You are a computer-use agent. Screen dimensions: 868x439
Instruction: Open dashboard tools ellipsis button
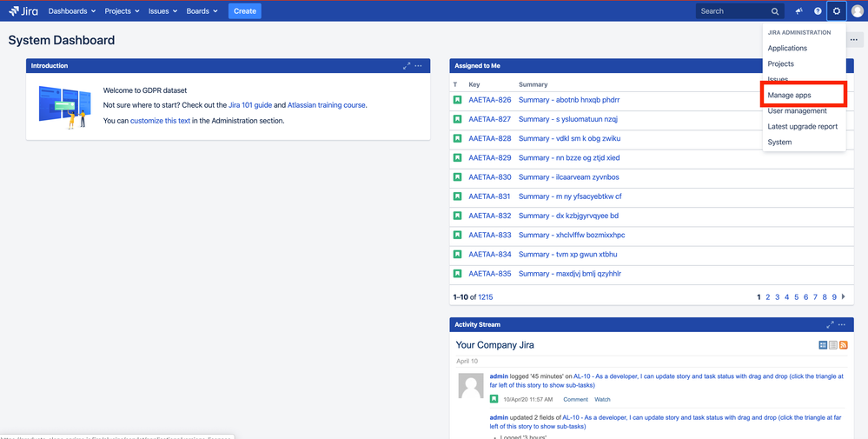click(854, 40)
